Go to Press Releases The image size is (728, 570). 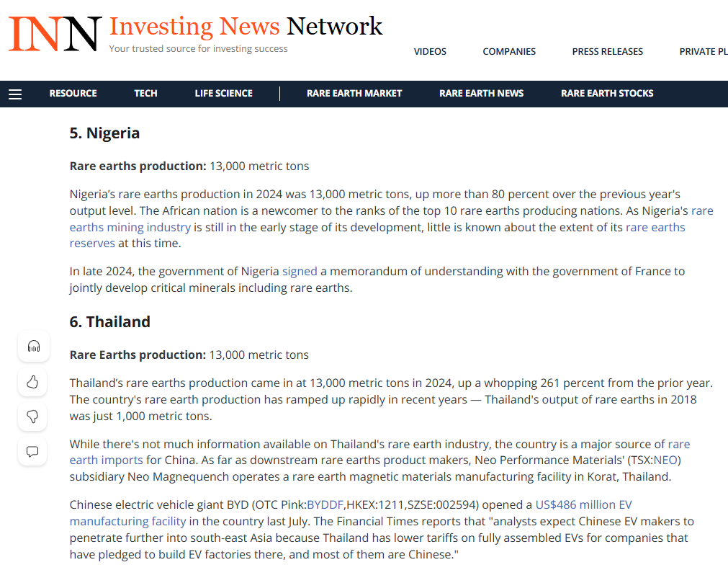pos(607,51)
